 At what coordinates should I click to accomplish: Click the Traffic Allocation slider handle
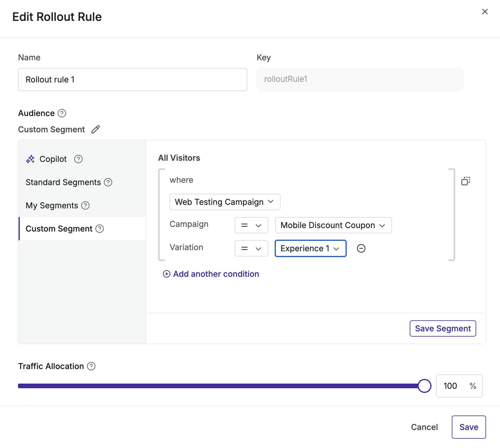[x=425, y=386]
